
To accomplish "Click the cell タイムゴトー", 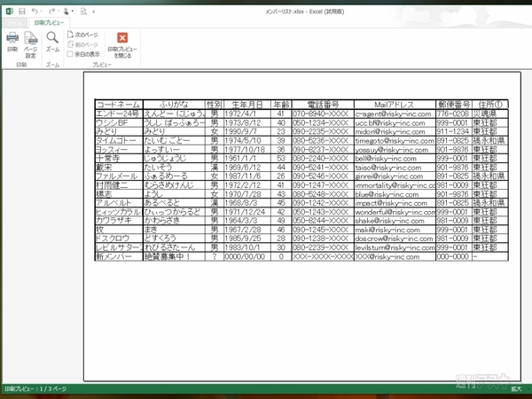I will pos(119,140).
